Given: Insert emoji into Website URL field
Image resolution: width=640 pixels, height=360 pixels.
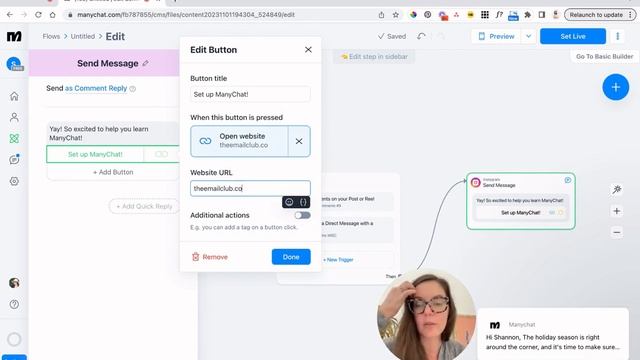Looking at the screenshot, I should [x=289, y=202].
